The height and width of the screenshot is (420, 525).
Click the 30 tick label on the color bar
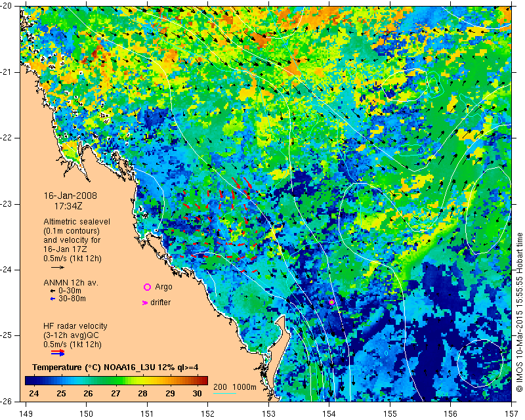198,393
